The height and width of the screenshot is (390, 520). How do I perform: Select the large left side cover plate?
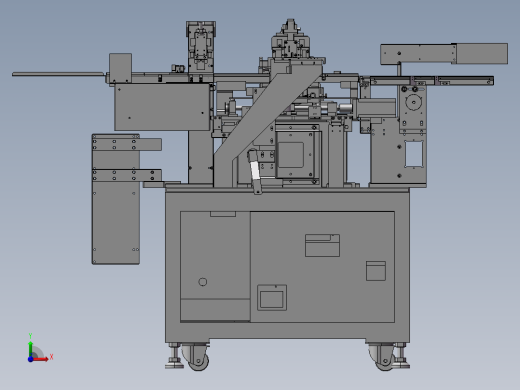(x=162, y=107)
